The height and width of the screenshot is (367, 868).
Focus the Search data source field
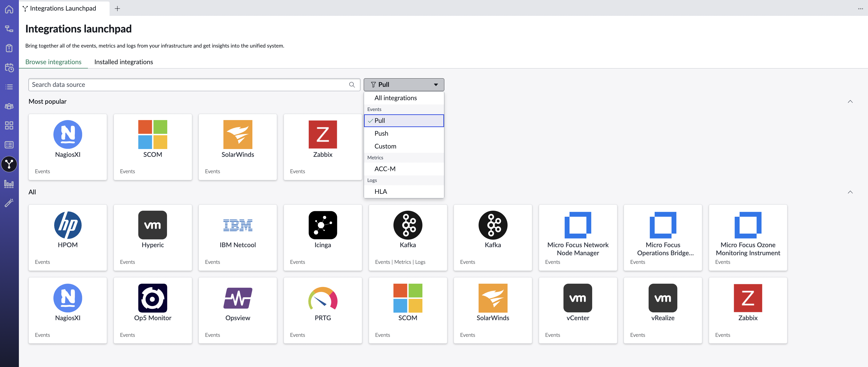pyautogui.click(x=194, y=85)
